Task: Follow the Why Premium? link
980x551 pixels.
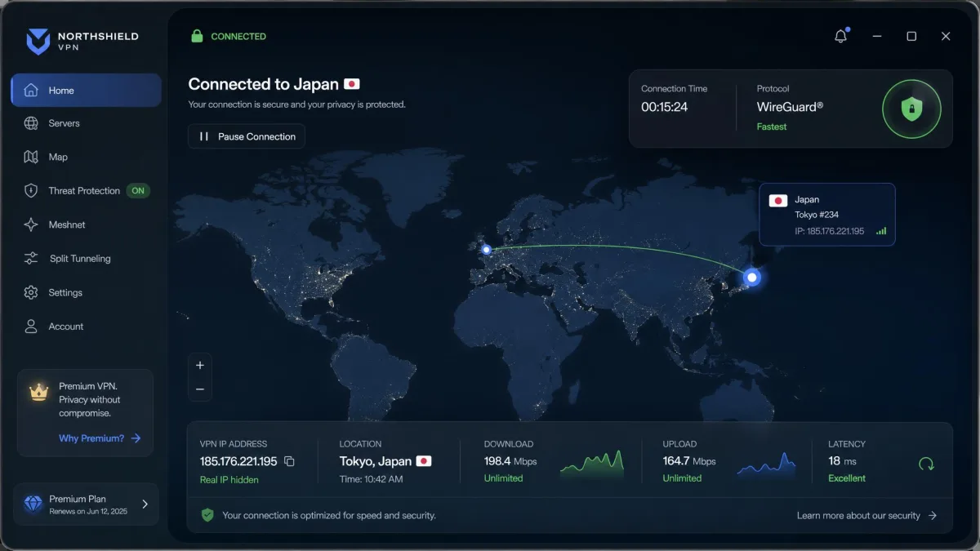Action: (100, 438)
